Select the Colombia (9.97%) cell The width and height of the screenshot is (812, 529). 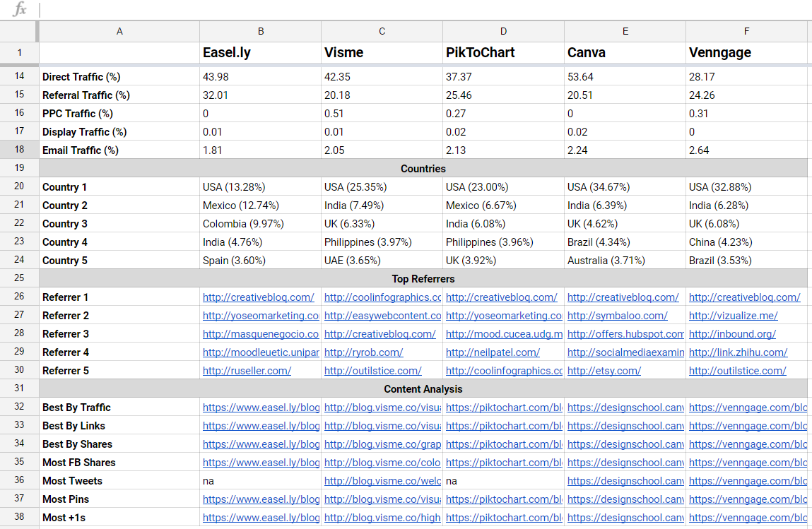point(261,224)
